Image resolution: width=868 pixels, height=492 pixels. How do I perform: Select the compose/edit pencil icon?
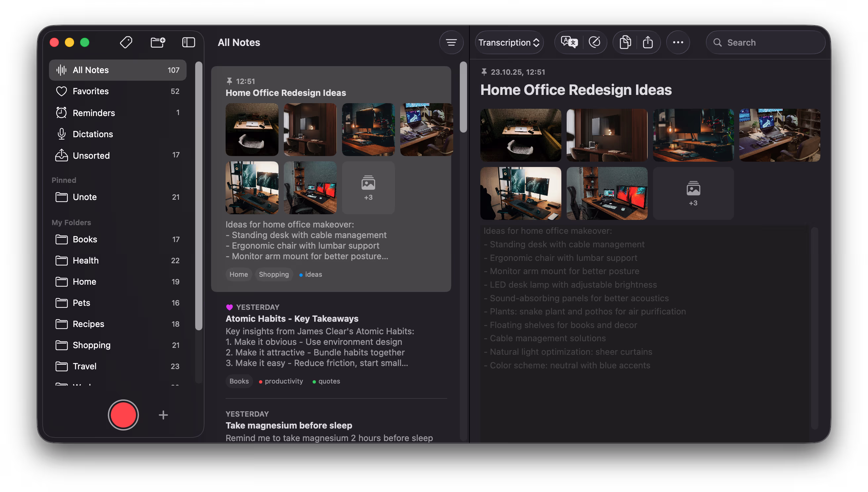[x=595, y=42]
